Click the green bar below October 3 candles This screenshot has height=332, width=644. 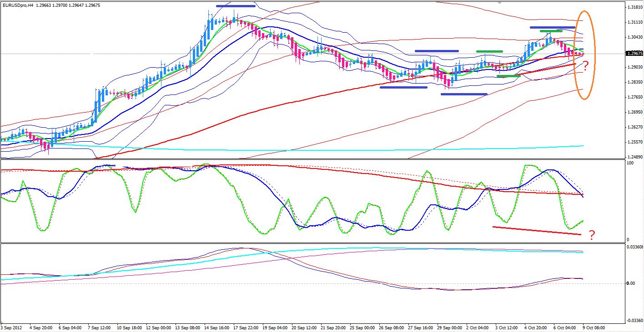point(508,76)
